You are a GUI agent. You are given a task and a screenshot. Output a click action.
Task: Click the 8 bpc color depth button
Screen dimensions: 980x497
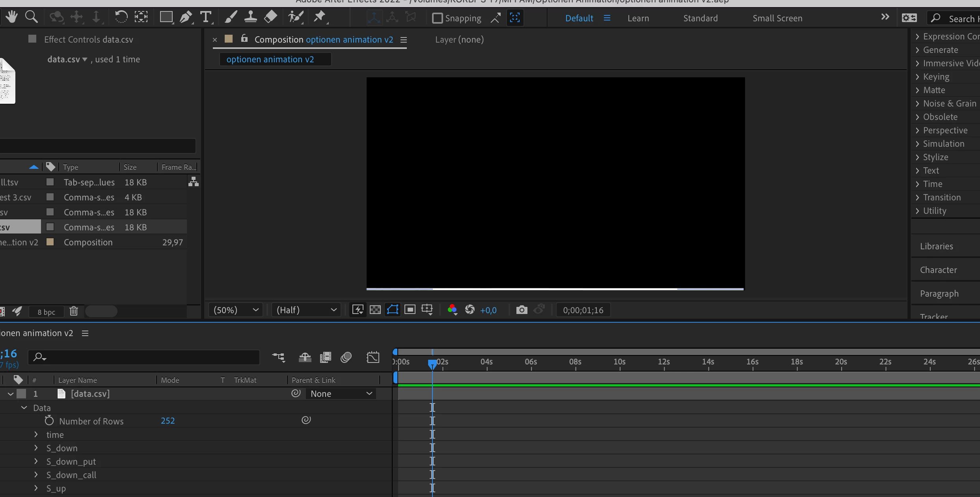[47, 312]
